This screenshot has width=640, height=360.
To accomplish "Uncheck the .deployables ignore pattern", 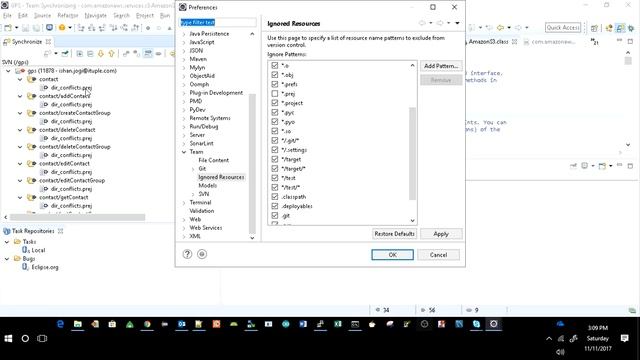I will 275,206.
